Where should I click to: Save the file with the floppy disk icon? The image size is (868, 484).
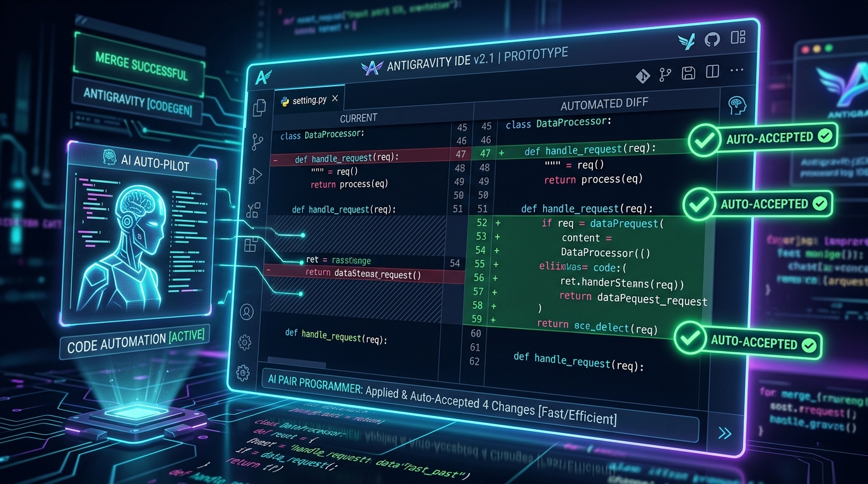point(688,73)
